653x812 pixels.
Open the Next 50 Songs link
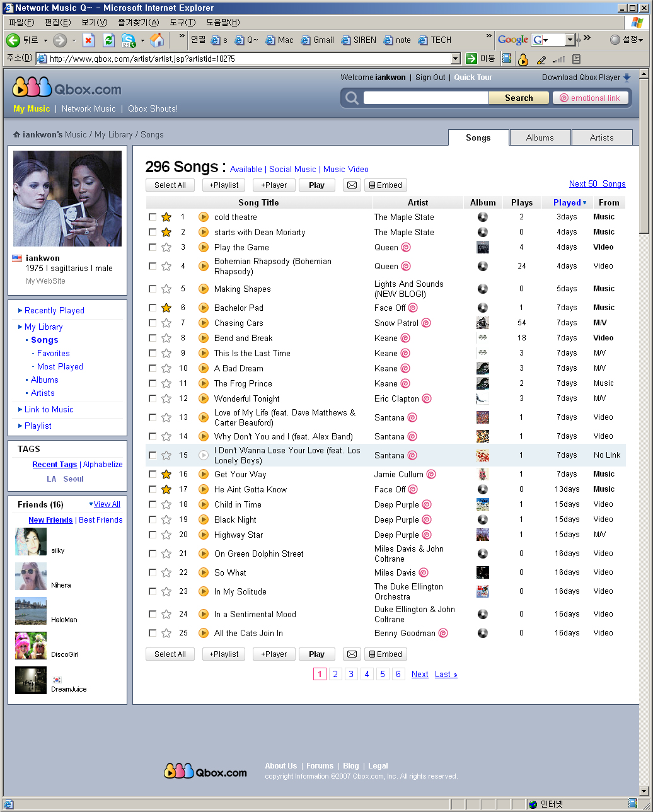pos(598,183)
